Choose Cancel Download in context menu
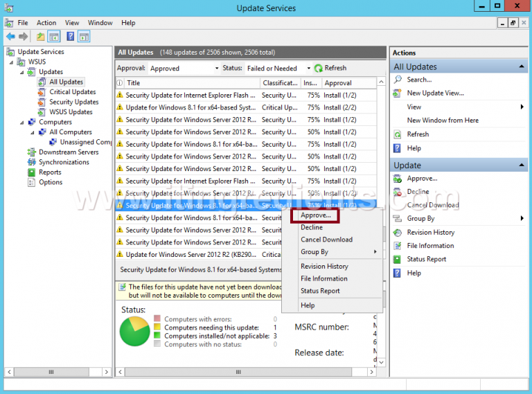The width and height of the screenshot is (532, 394). tap(326, 240)
